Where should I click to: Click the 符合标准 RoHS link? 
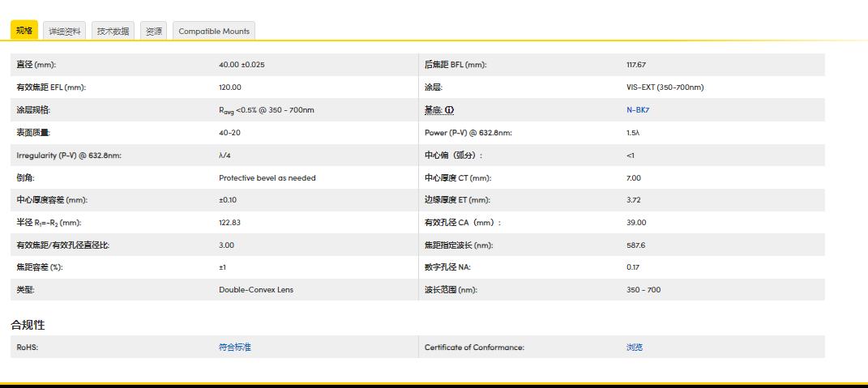pos(235,347)
